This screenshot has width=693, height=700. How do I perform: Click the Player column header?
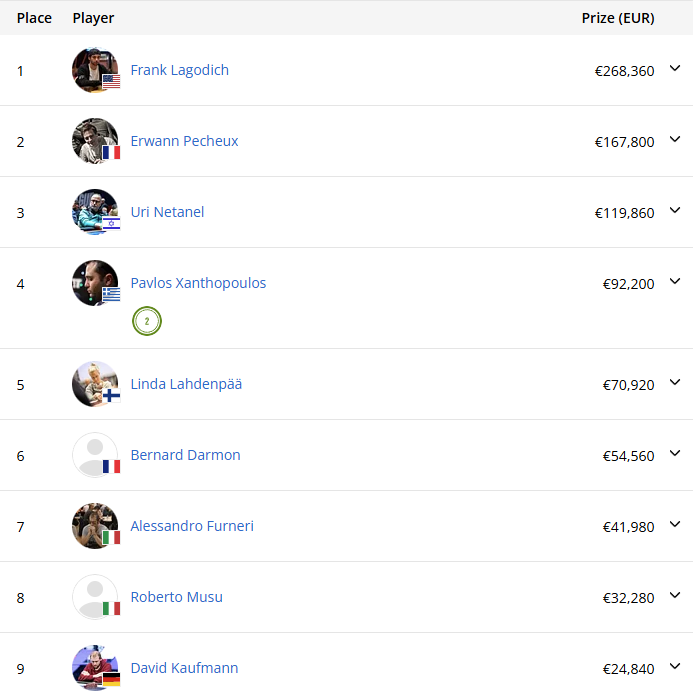click(93, 18)
